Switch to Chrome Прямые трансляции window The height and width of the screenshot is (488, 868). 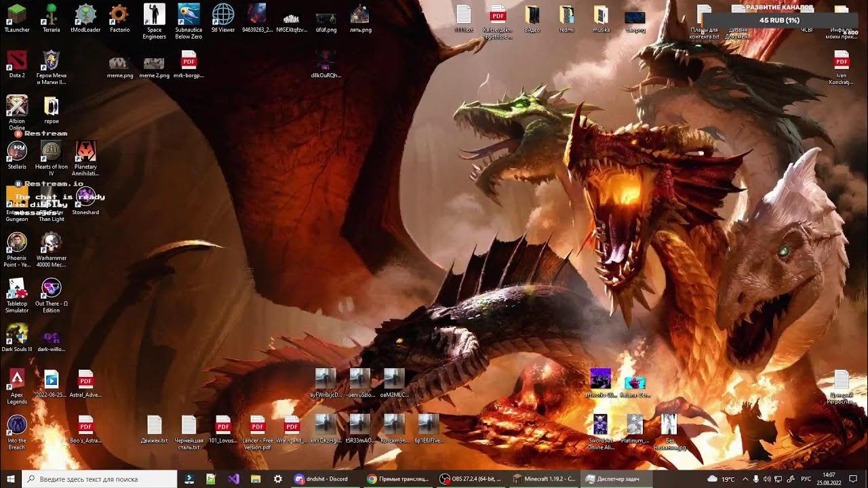(397, 479)
